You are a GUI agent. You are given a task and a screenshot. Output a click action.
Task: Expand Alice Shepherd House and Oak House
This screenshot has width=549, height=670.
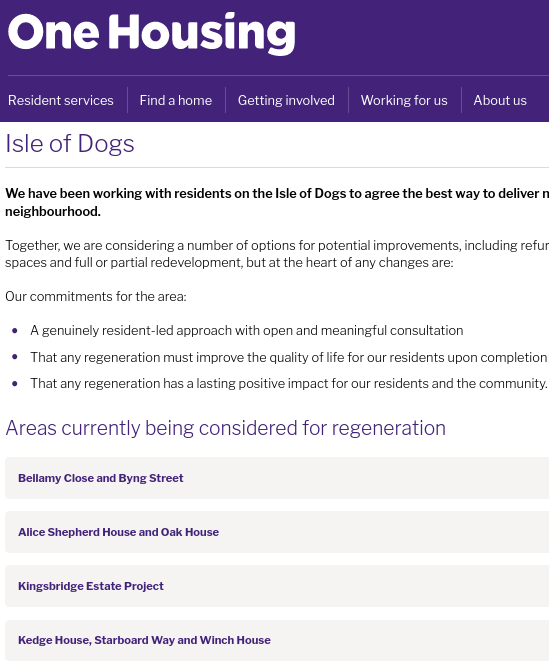[277, 532]
